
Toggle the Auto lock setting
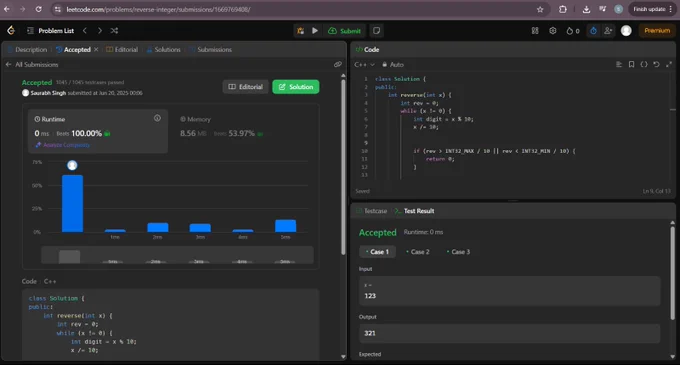(393, 65)
